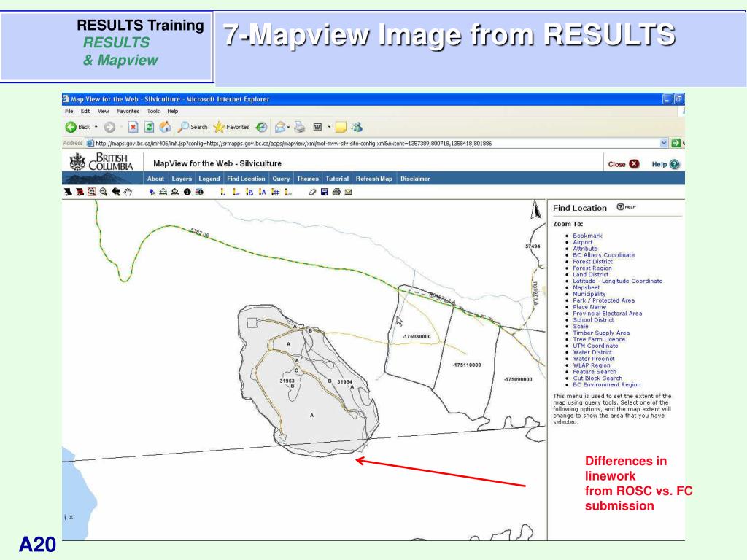Open the Mail icon dropdown arrow
This screenshot has width=747, height=560.
289,128
